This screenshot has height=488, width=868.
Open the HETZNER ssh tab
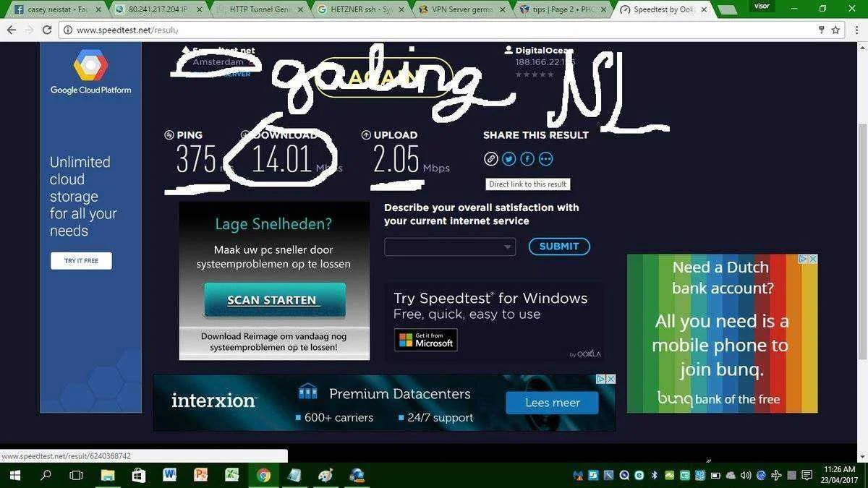pyautogui.click(x=362, y=9)
